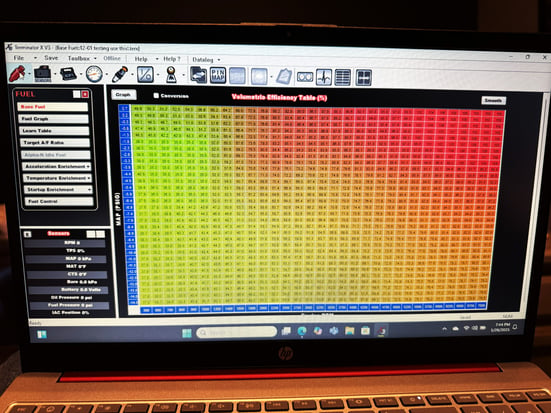Select the spark plug Spark icon

coord(119,74)
